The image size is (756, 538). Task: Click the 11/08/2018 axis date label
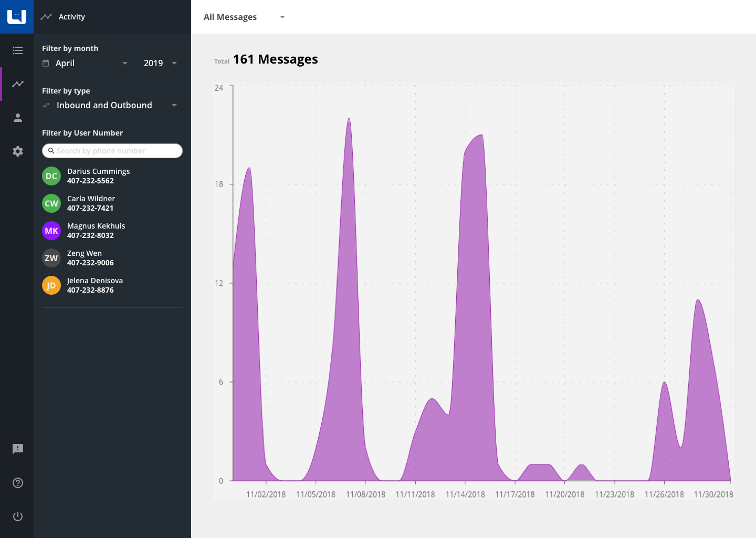tap(366, 494)
